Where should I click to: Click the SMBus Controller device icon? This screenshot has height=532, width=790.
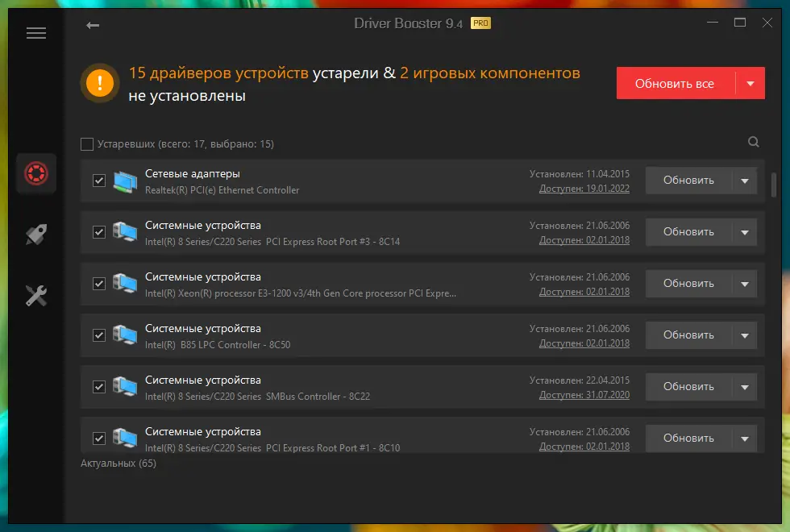pos(125,387)
